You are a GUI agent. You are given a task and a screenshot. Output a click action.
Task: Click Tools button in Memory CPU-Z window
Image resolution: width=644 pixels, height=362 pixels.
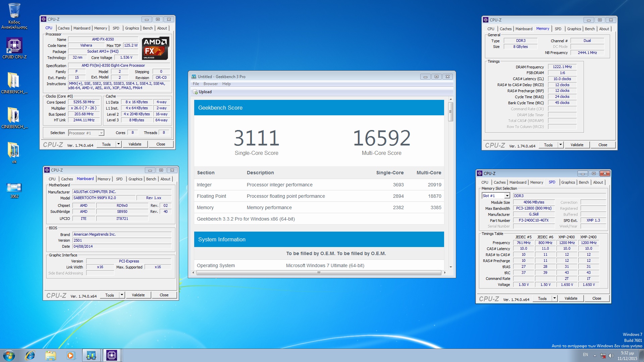(x=548, y=145)
